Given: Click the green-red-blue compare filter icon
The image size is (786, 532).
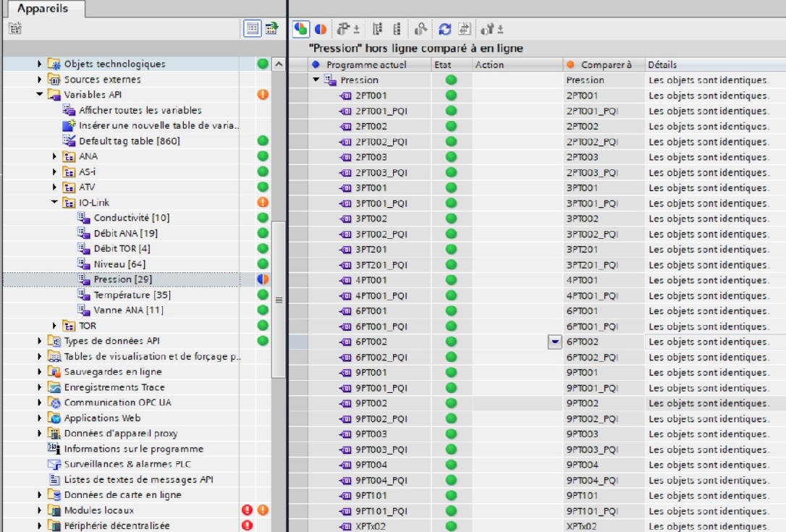Looking at the screenshot, I should coord(301,29).
